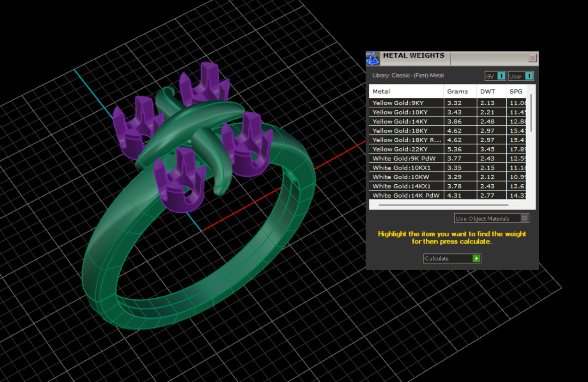
Task: Select the White Gold:14KX1 row
Action: pyautogui.click(x=447, y=186)
